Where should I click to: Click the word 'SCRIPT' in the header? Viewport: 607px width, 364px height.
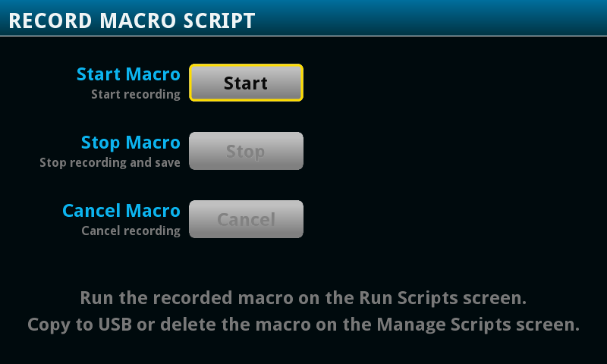[218, 20]
